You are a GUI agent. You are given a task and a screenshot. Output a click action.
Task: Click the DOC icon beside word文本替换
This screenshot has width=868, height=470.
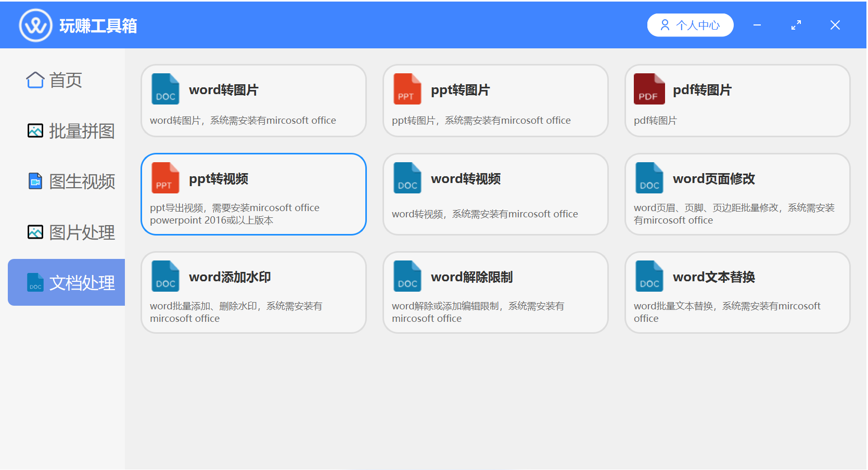point(649,276)
